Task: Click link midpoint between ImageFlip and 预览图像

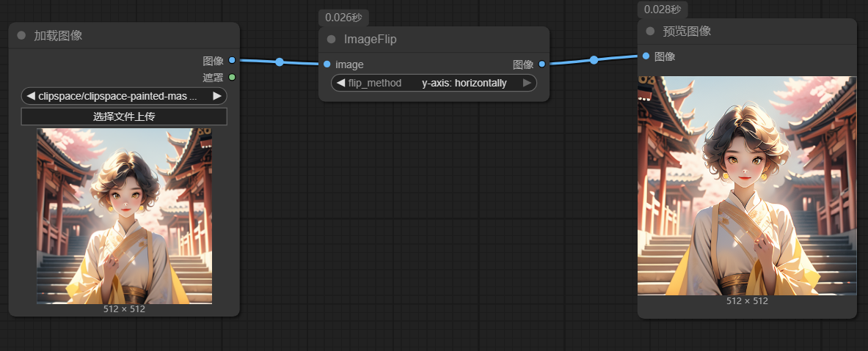Action: coord(594,60)
